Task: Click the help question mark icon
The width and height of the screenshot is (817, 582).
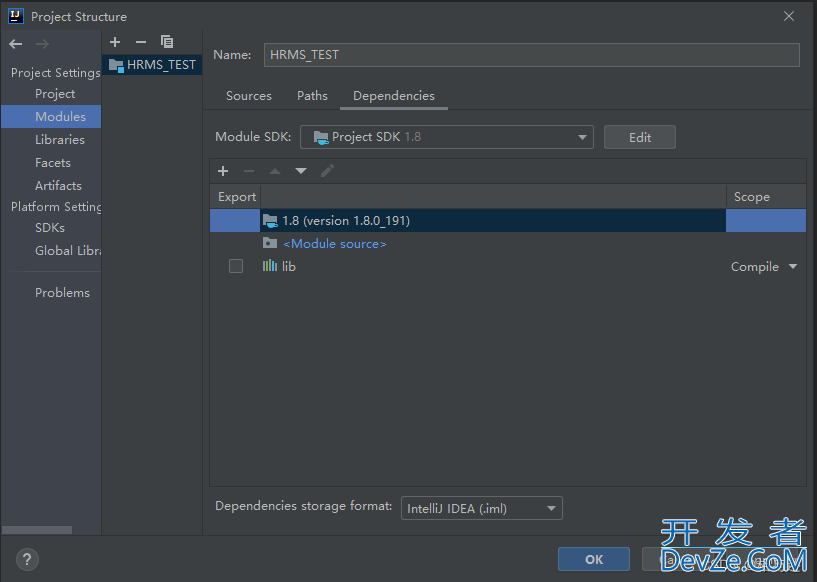Action: coord(27,560)
